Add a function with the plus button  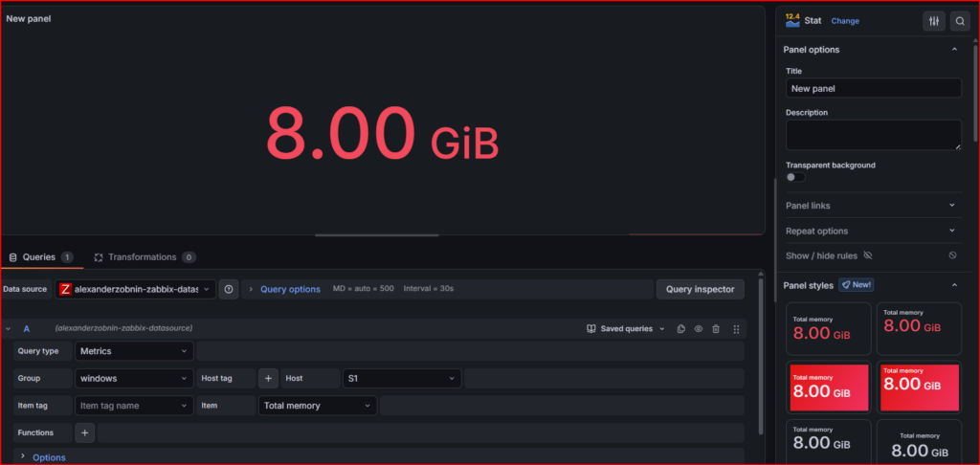85,432
